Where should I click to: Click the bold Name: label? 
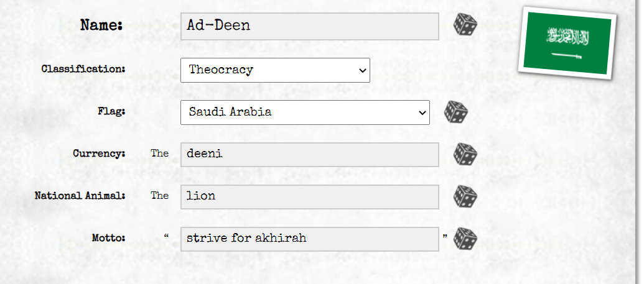coord(101,25)
